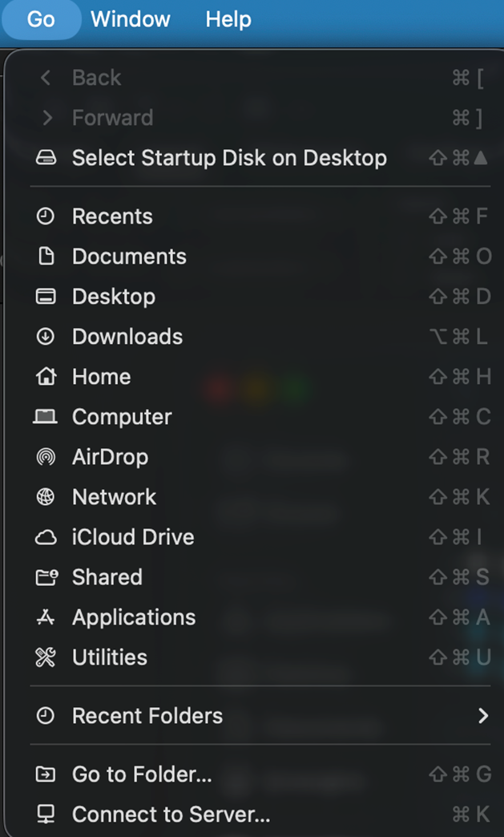This screenshot has height=837, width=504.
Task: Open the Window menu
Action: tap(131, 19)
